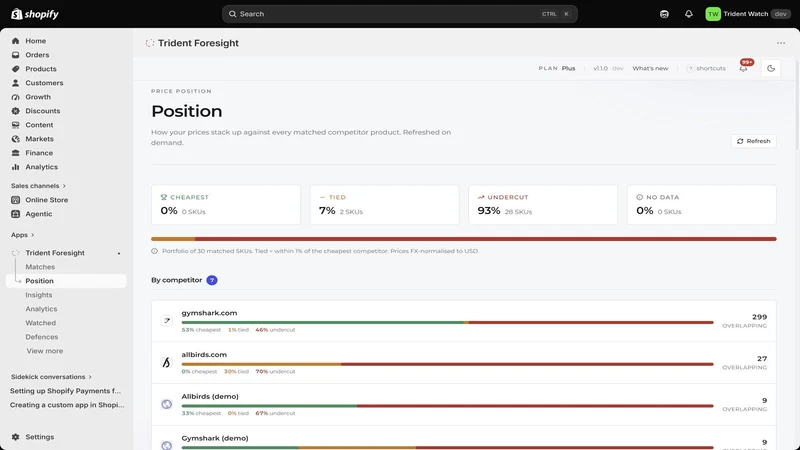Click the Analytics bar chart icon
Viewport: 800px width, 450px height.
coord(15,167)
